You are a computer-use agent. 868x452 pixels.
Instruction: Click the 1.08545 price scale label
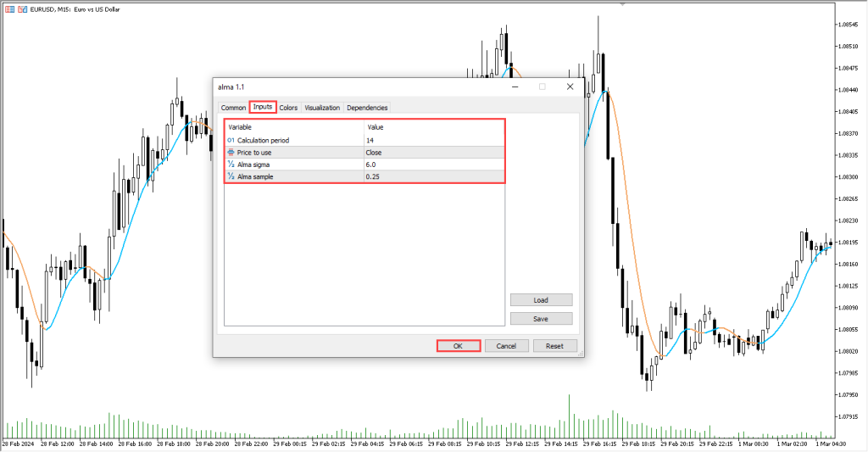(848, 25)
